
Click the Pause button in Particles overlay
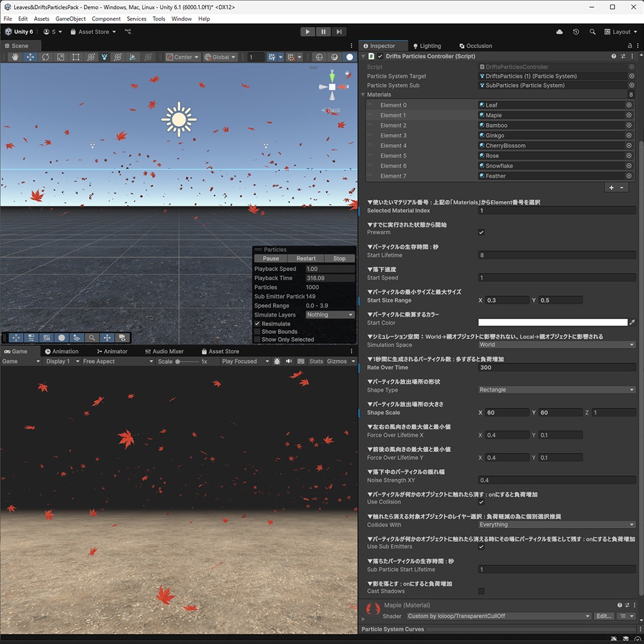pyautogui.click(x=270, y=259)
